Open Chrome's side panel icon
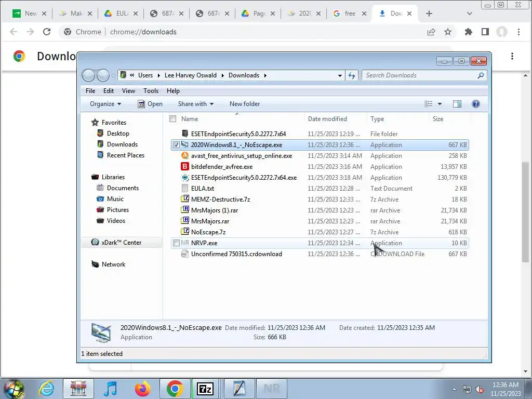 click(485, 32)
